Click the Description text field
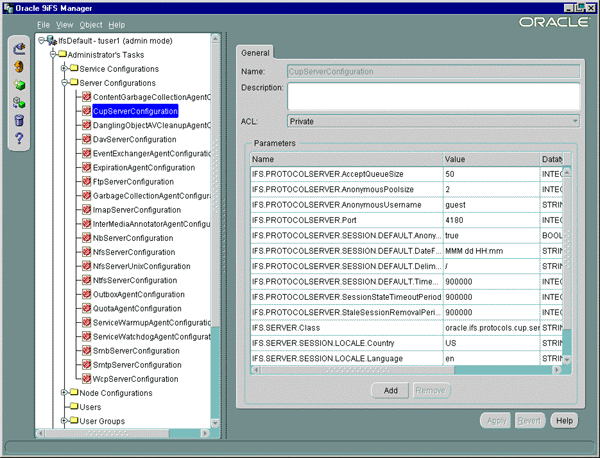Viewport: 600px width, 458px height. pyautogui.click(x=434, y=96)
